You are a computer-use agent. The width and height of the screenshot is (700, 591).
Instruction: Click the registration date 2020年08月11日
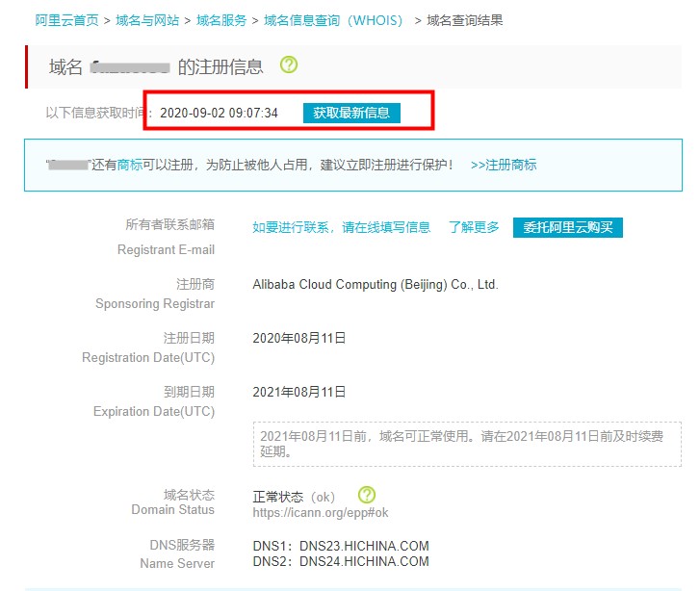tap(298, 339)
